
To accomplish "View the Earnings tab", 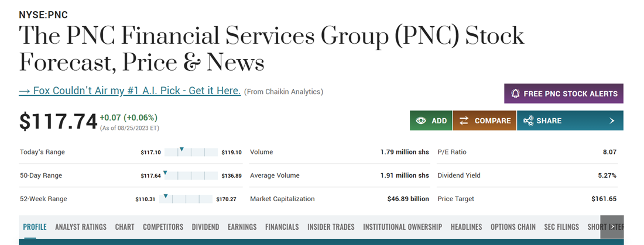I will point(242,227).
